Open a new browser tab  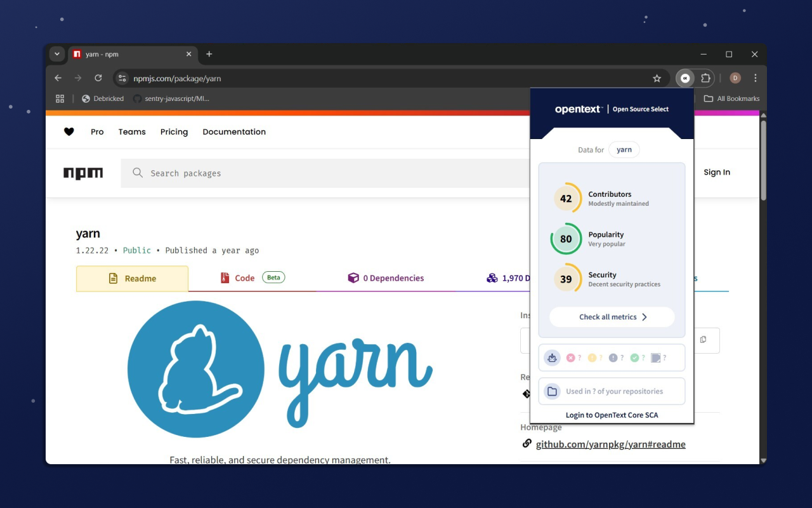coord(209,54)
